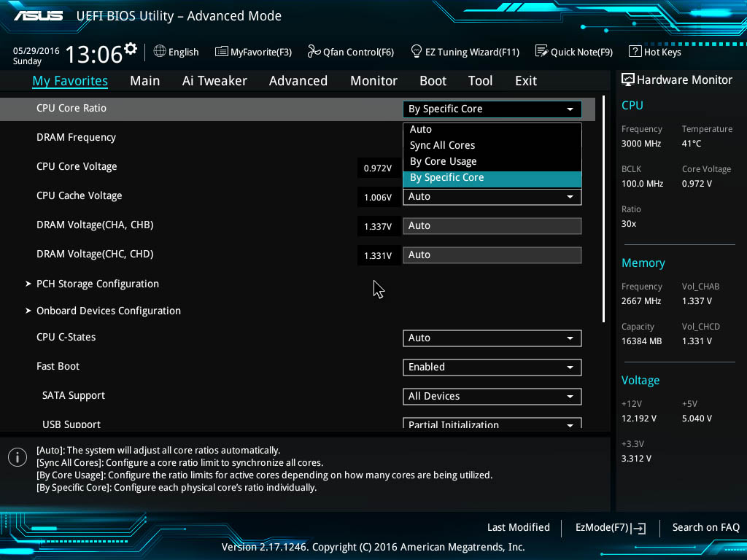
Task: Open CPU Cache Voltage dropdown
Action: click(x=492, y=197)
